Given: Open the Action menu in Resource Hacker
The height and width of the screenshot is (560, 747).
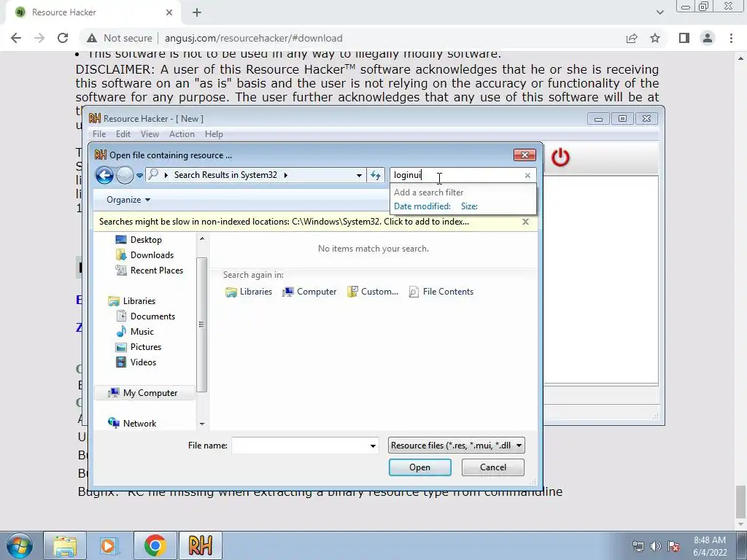Looking at the screenshot, I should [182, 134].
